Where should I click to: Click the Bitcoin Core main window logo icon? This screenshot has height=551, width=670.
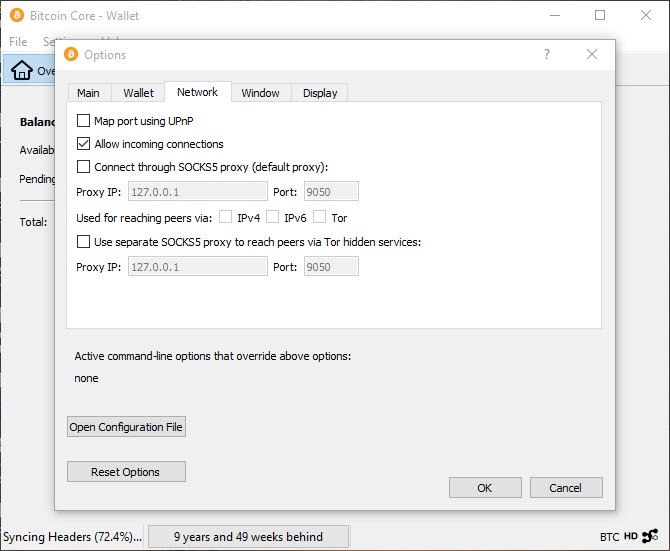coord(17,16)
